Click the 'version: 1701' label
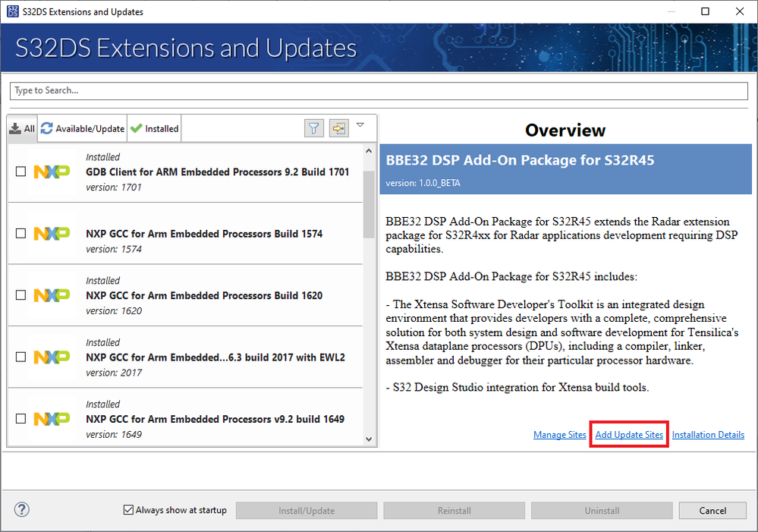The height and width of the screenshot is (532, 758). click(114, 187)
